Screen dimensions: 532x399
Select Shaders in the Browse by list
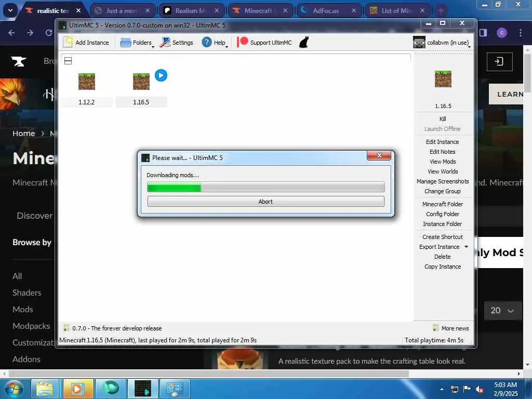pyautogui.click(x=27, y=293)
